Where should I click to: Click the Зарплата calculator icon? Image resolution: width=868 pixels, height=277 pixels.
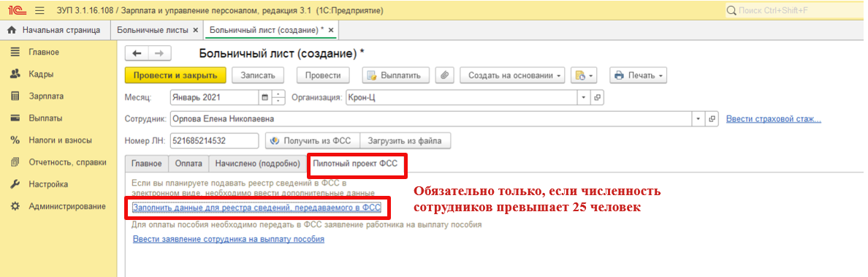pos(15,96)
